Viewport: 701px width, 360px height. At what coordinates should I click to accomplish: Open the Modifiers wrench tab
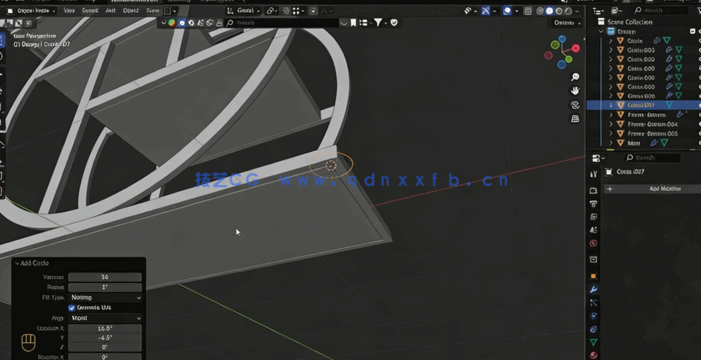point(593,289)
